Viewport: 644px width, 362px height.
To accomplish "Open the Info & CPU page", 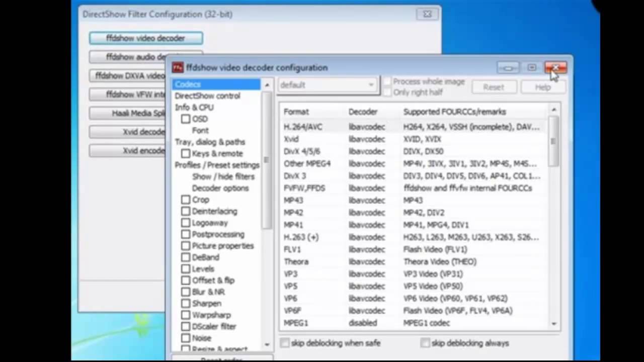I will 194,107.
